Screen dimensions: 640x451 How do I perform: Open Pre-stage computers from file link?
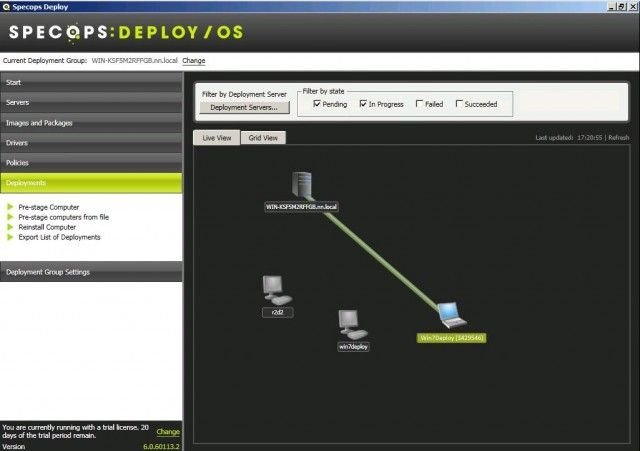click(x=64, y=217)
